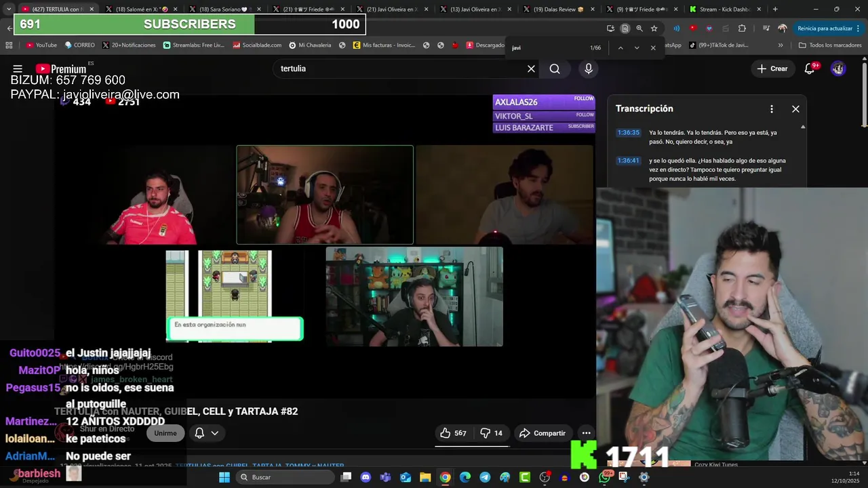The width and height of the screenshot is (868, 488).
Task: Open the Chrome profile avatar
Action: pos(783,28)
